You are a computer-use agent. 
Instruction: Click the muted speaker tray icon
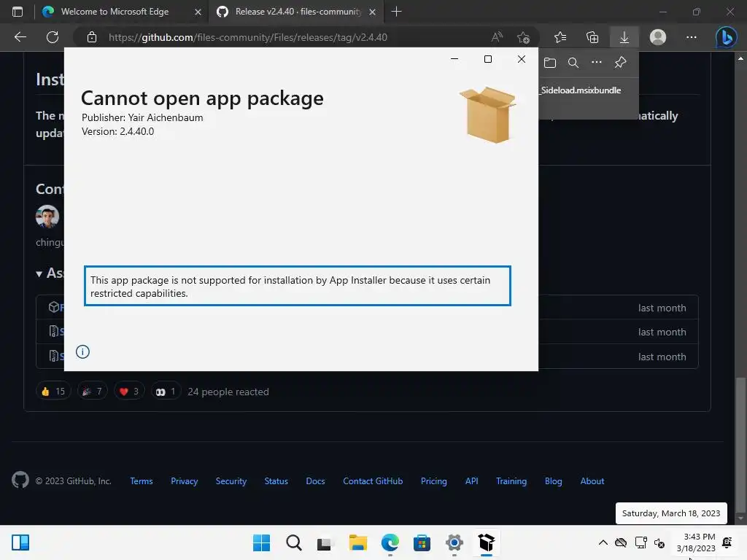coord(659,542)
